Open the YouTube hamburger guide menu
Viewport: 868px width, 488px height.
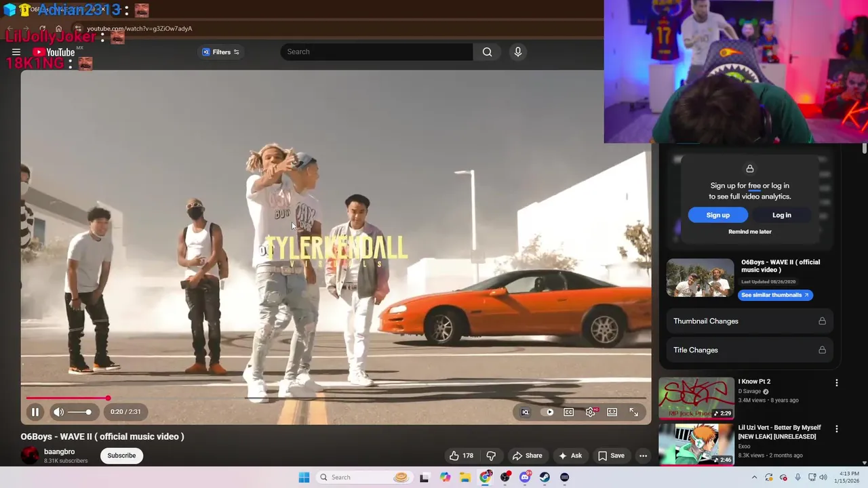click(16, 52)
